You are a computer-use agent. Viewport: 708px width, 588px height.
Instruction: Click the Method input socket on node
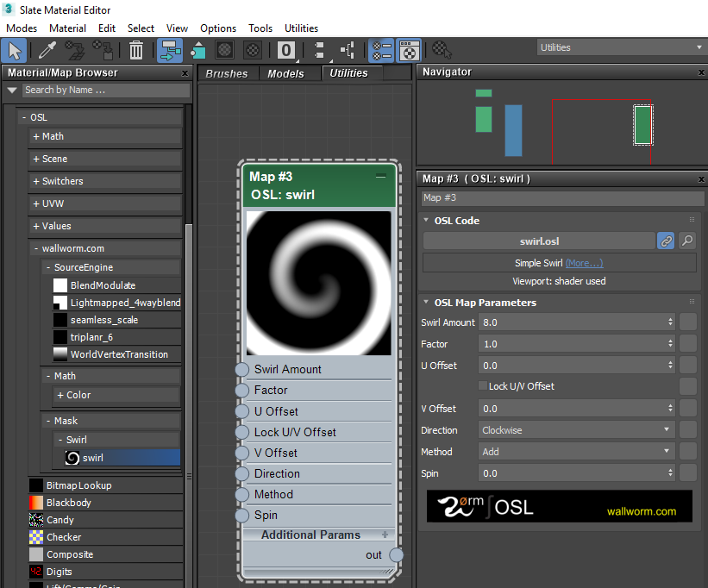pos(242,494)
